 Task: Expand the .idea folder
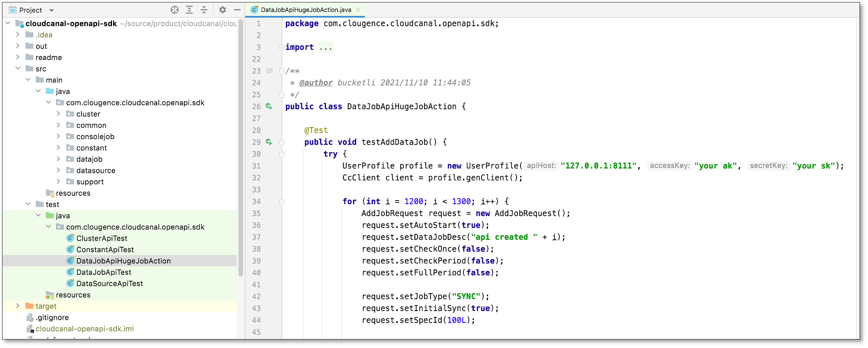point(18,35)
